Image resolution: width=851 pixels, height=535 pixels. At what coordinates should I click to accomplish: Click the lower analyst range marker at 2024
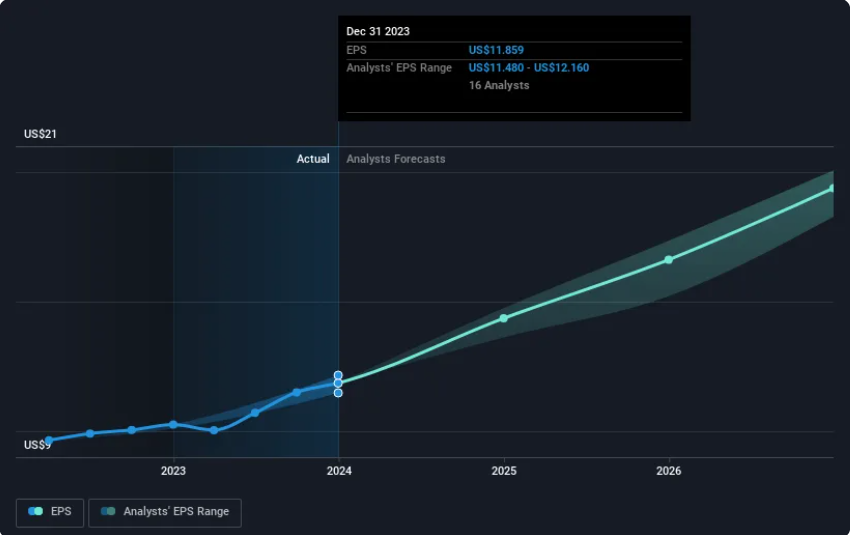pos(338,393)
